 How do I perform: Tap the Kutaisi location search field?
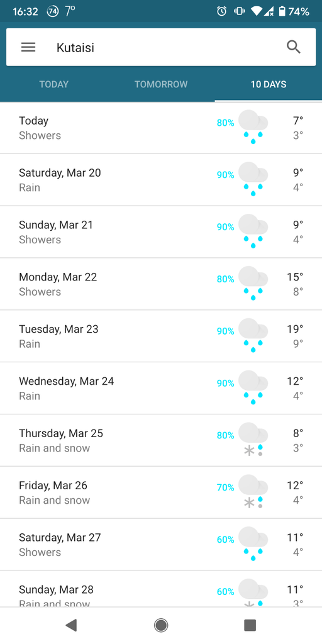pyautogui.click(x=161, y=47)
